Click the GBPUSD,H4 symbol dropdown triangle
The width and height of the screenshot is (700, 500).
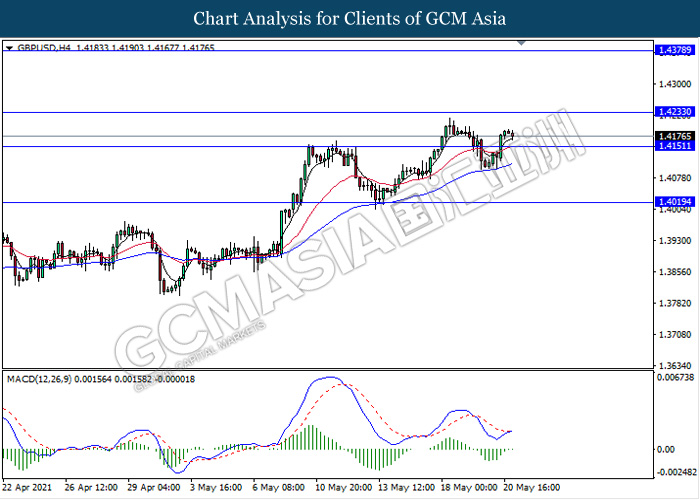[9, 48]
